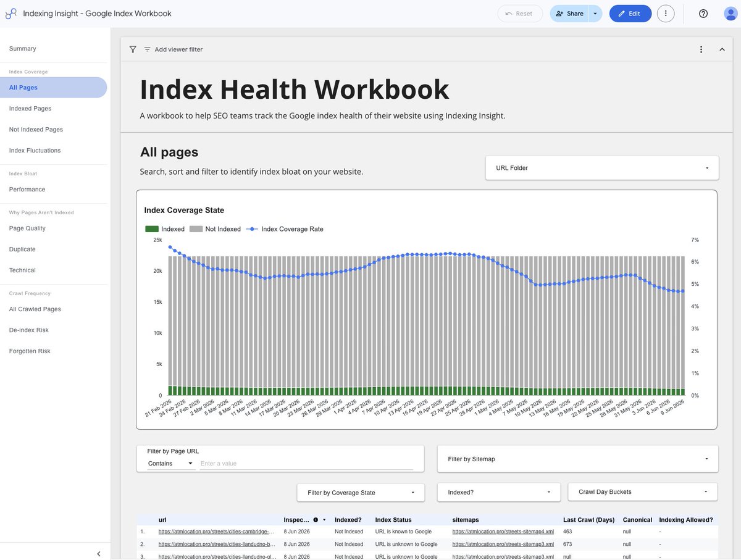Click the Edit button

coord(630,14)
